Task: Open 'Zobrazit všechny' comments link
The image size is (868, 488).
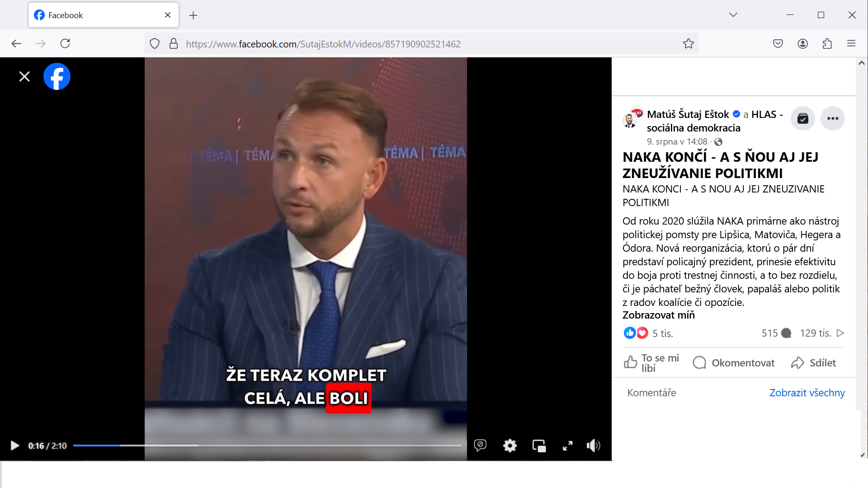Action: [x=807, y=393]
